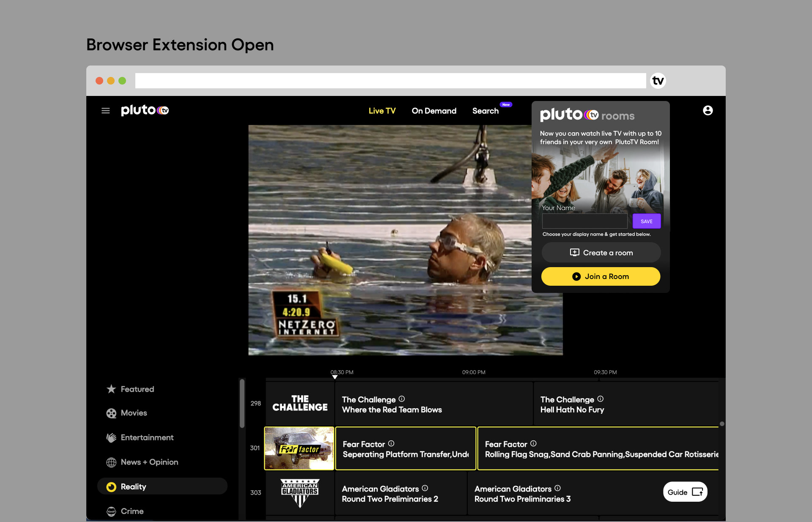The image size is (812, 522).
Task: Click the purple SAVE button
Action: click(x=646, y=221)
